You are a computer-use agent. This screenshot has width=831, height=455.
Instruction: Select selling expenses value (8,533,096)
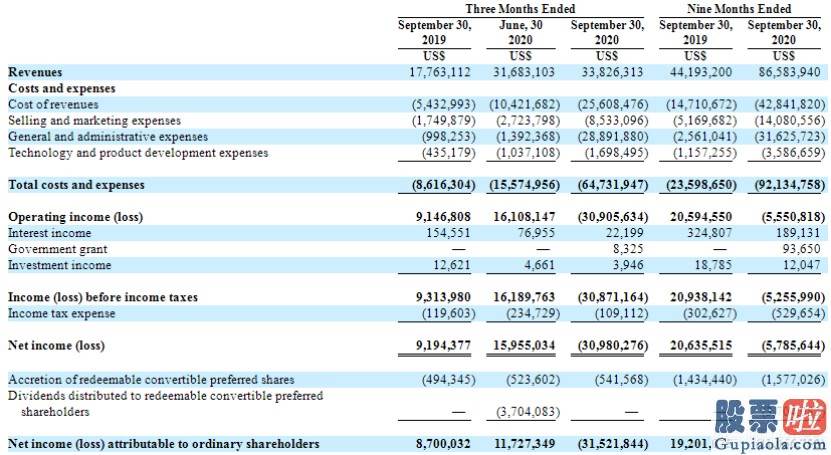click(x=616, y=121)
